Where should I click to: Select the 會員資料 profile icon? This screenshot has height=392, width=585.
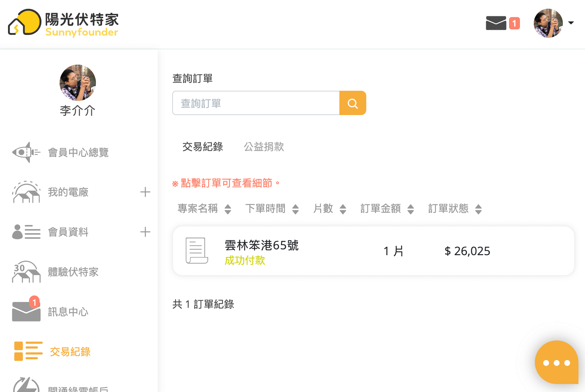pos(25,232)
